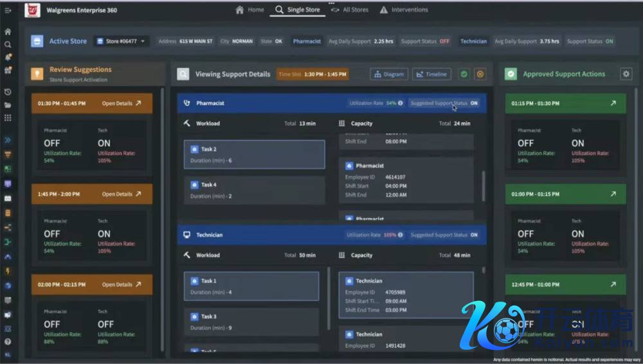
Task: Select the Task 2 workload card
Action: 254,154
